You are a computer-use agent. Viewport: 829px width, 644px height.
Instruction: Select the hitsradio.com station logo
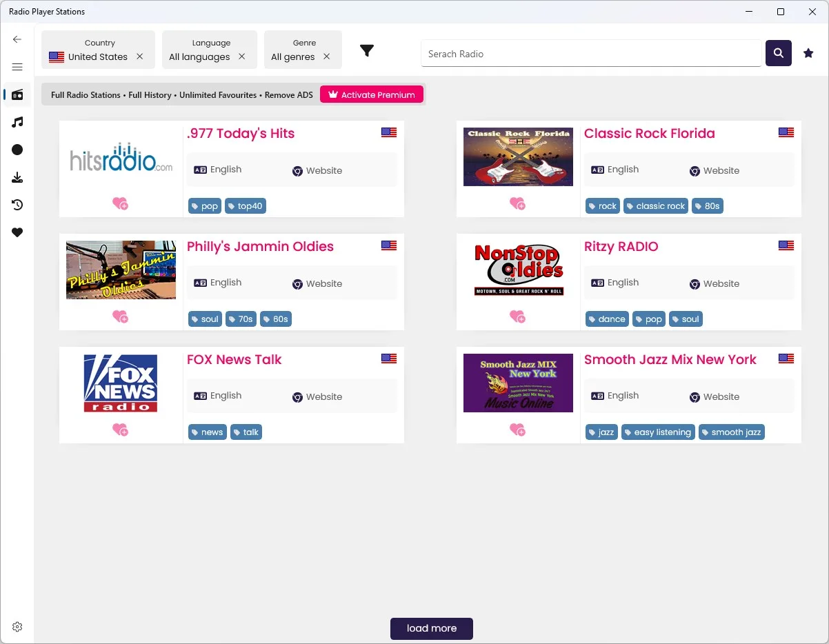(121, 158)
